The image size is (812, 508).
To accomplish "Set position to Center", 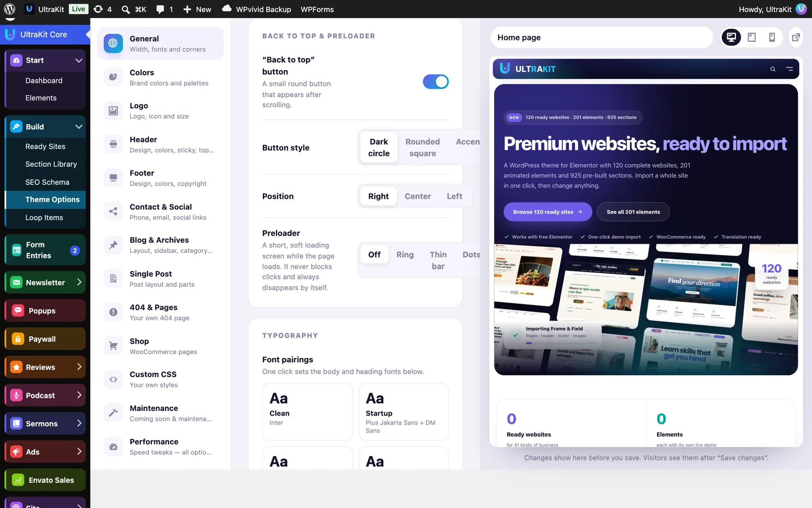I will [x=418, y=196].
